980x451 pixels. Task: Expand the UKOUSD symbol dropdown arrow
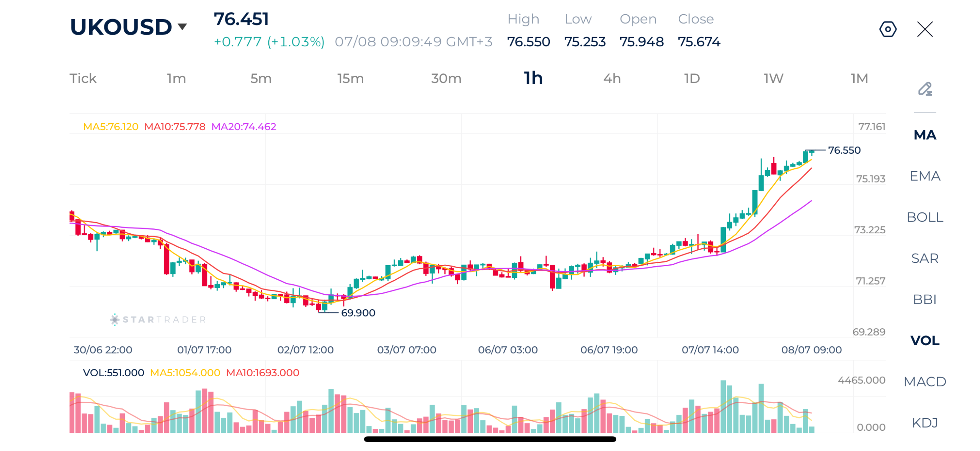point(182,26)
